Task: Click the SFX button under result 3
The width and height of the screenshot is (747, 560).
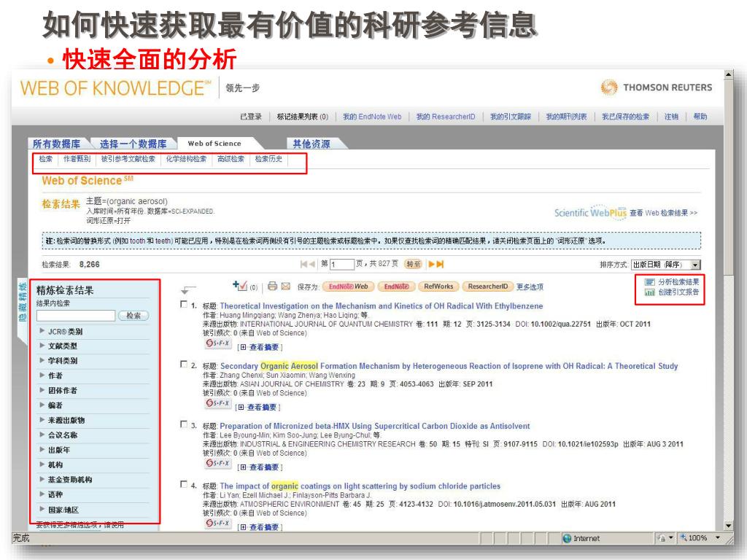Action: (x=217, y=463)
